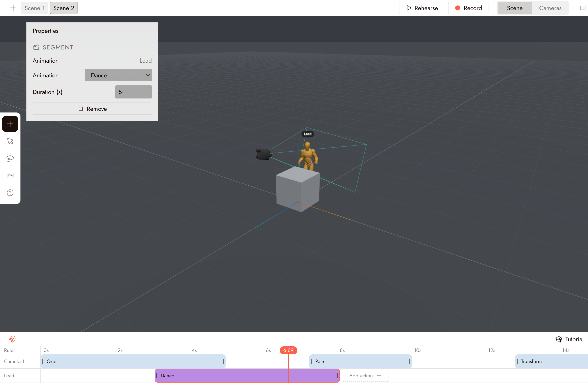Click the Orbit segment right trim handle
The image size is (588, 385).
pyautogui.click(x=224, y=361)
